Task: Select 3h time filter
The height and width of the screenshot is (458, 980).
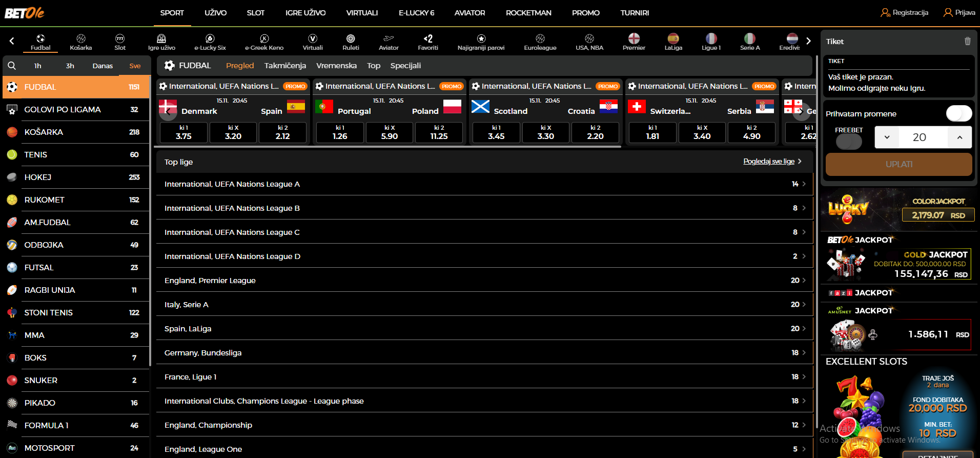Action: (x=70, y=66)
